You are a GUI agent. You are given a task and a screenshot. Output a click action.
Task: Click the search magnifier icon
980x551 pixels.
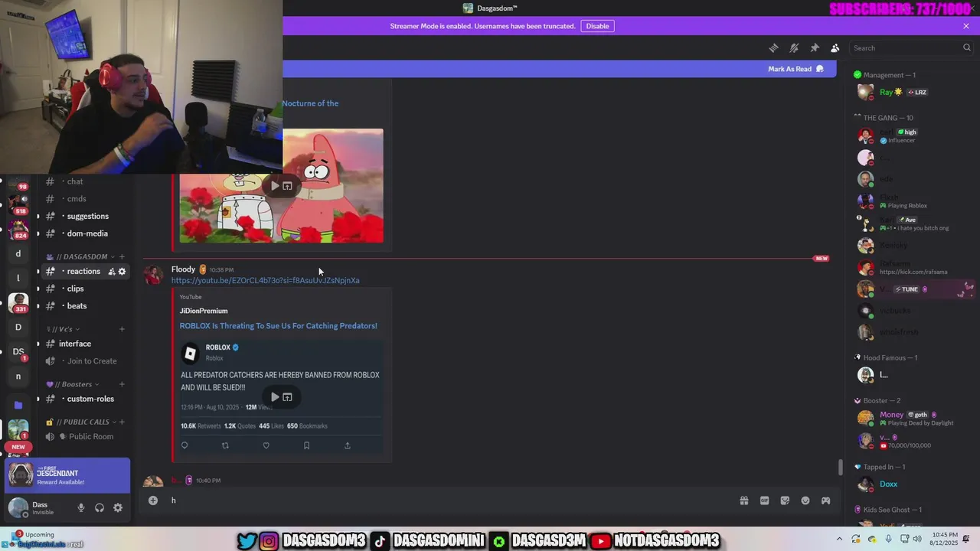click(967, 47)
